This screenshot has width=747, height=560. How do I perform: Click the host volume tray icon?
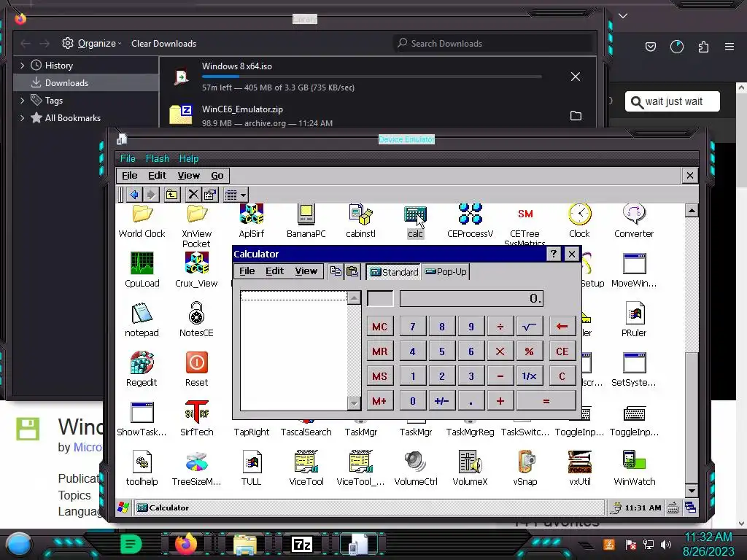pyautogui.click(x=665, y=544)
